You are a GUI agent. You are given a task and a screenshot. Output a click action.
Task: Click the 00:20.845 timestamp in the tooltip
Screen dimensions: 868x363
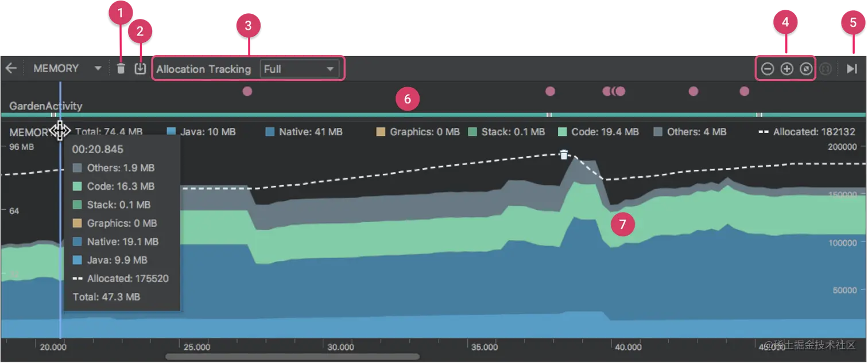[98, 150]
